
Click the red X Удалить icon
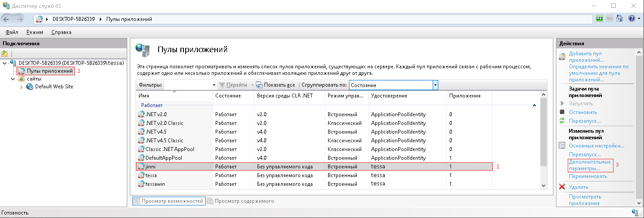(x=562, y=187)
